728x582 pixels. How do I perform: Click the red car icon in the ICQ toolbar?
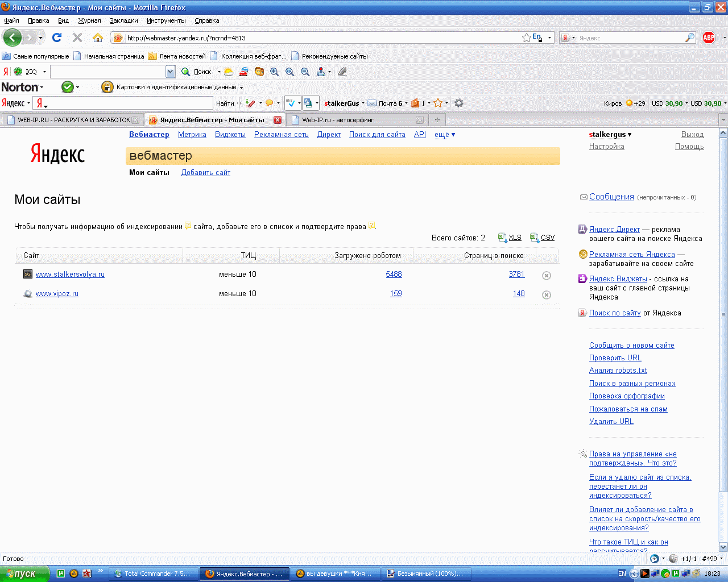[x=243, y=72]
